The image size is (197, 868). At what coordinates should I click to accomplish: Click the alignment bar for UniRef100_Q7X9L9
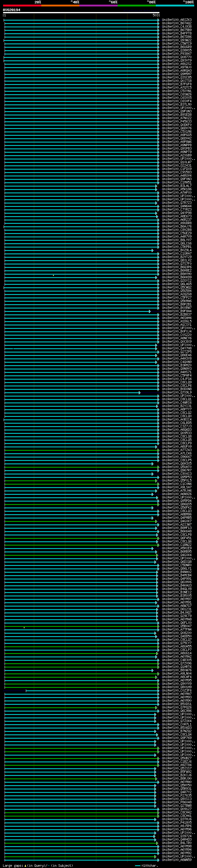[x=72, y=393]
